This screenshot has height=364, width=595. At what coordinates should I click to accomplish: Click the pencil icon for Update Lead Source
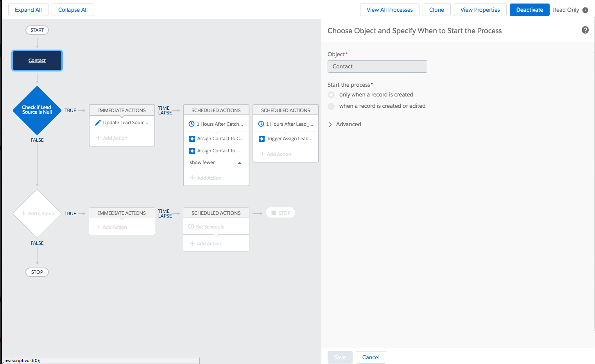coord(98,123)
